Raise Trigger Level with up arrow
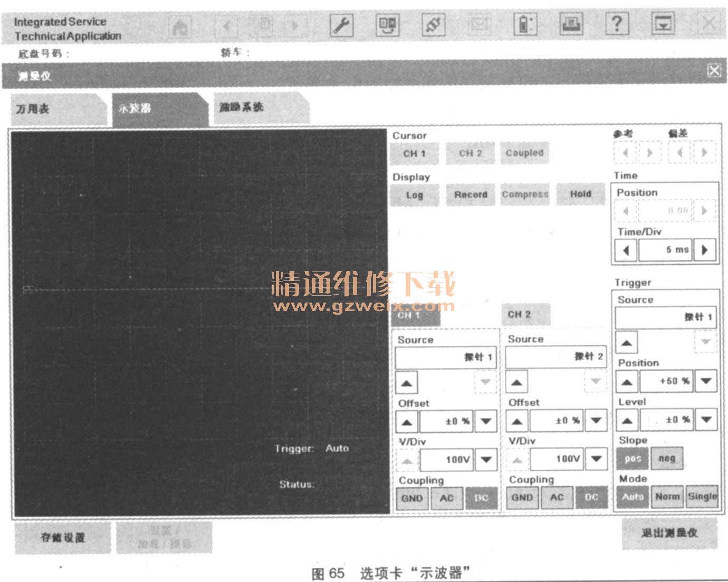Screen dimensions: 728x582 coord(627,420)
